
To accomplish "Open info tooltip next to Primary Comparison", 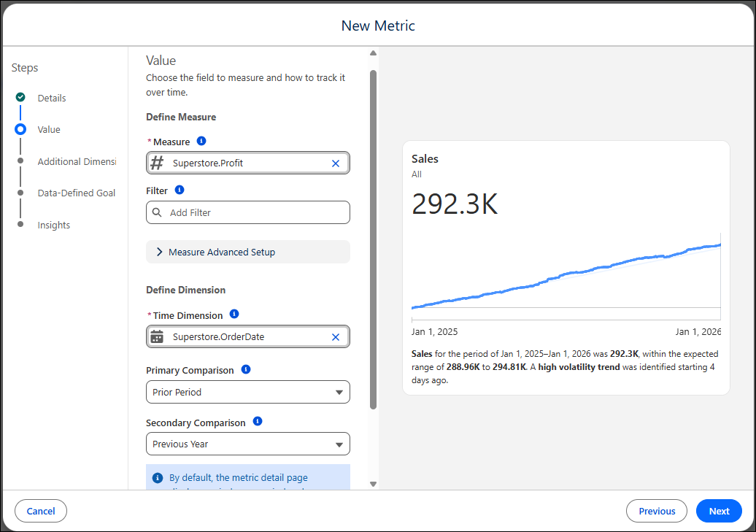I will (x=246, y=369).
